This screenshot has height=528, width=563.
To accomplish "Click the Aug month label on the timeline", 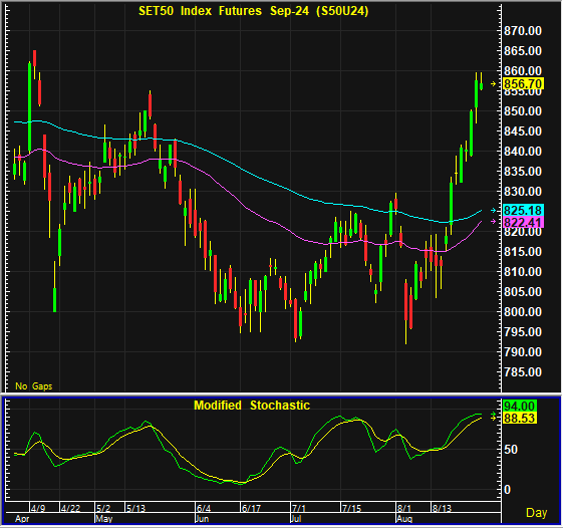I will 404,519.
